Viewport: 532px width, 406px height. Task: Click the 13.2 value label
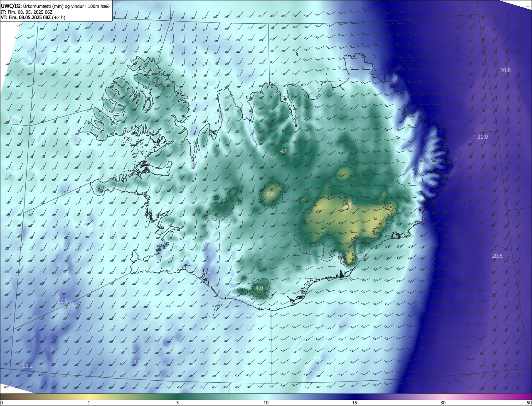pyautogui.click(x=27, y=366)
